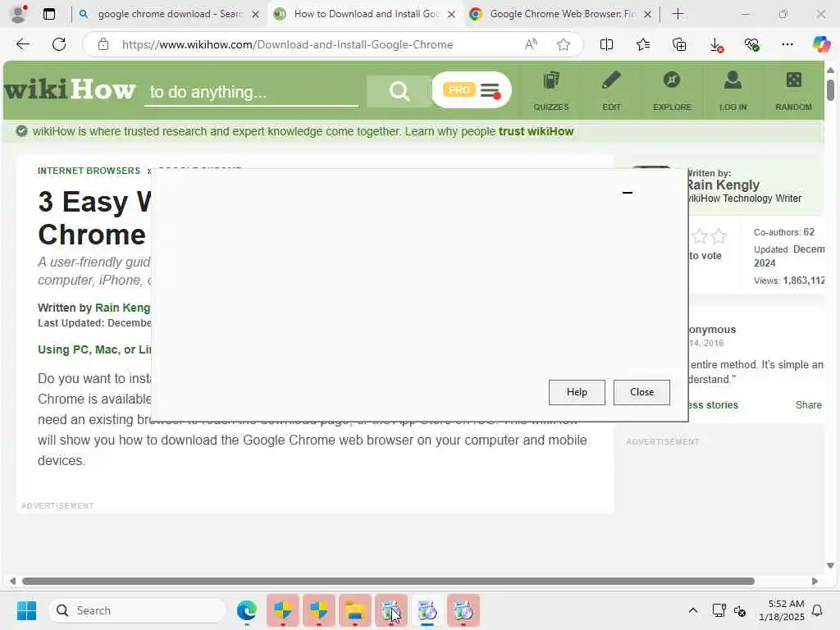Click the wikiHow logo
This screenshot has width=840, height=630.
coord(70,89)
